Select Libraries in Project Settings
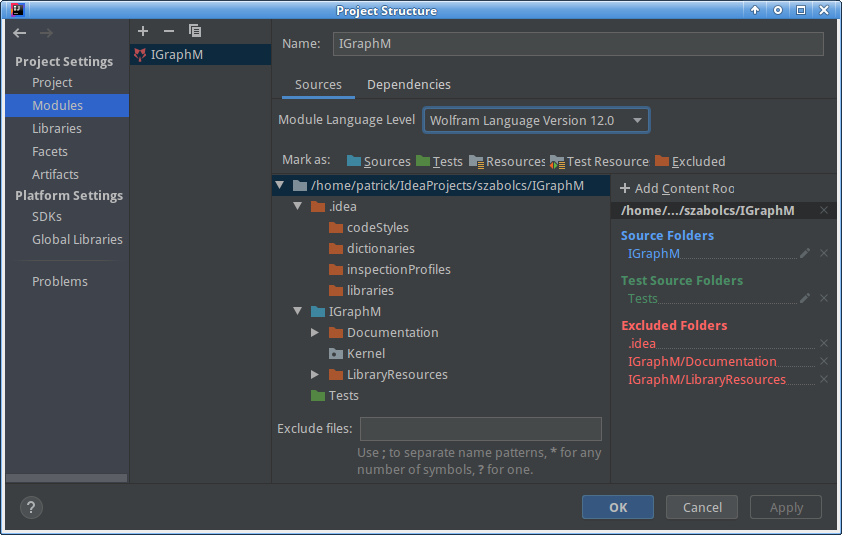Screen dimensions: 842x535 click(x=57, y=128)
